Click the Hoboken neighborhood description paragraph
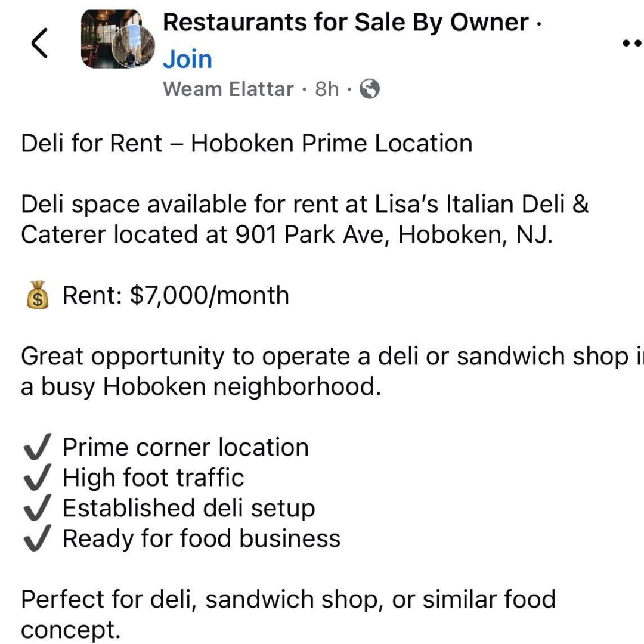This screenshot has width=644, height=644. [298, 371]
